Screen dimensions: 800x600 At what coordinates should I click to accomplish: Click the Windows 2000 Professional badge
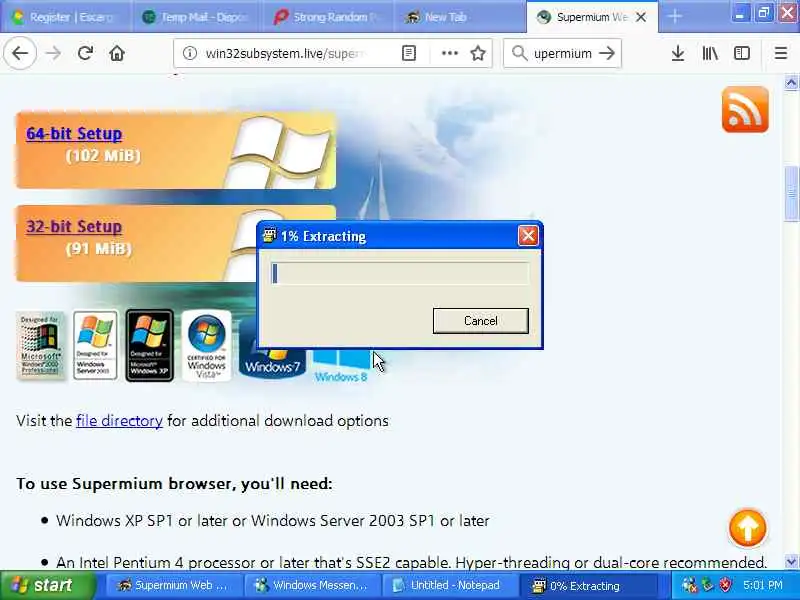[41, 345]
